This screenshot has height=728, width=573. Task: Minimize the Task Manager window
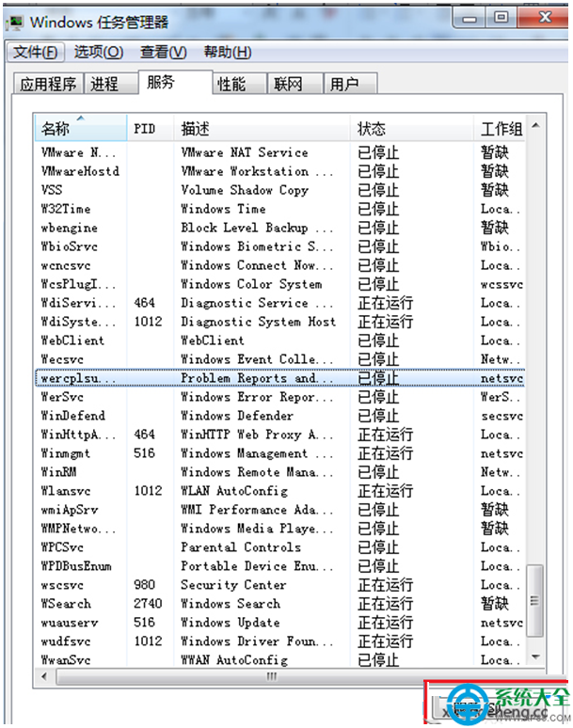470,18
